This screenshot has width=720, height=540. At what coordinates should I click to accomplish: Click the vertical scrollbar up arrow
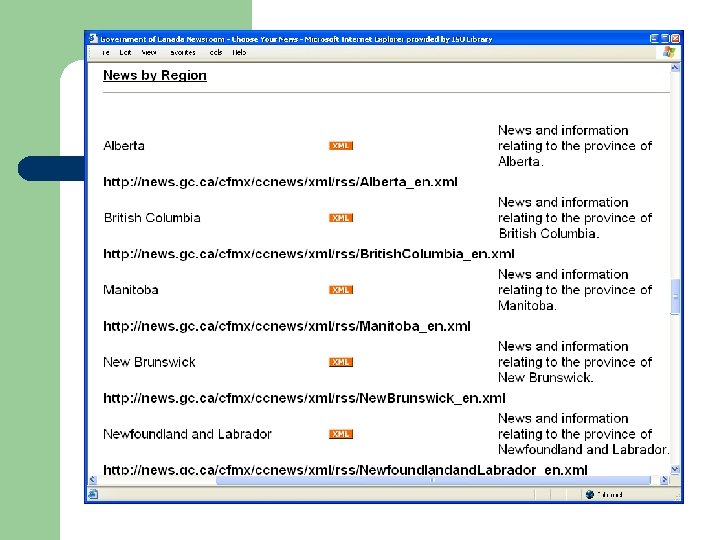click(x=675, y=68)
